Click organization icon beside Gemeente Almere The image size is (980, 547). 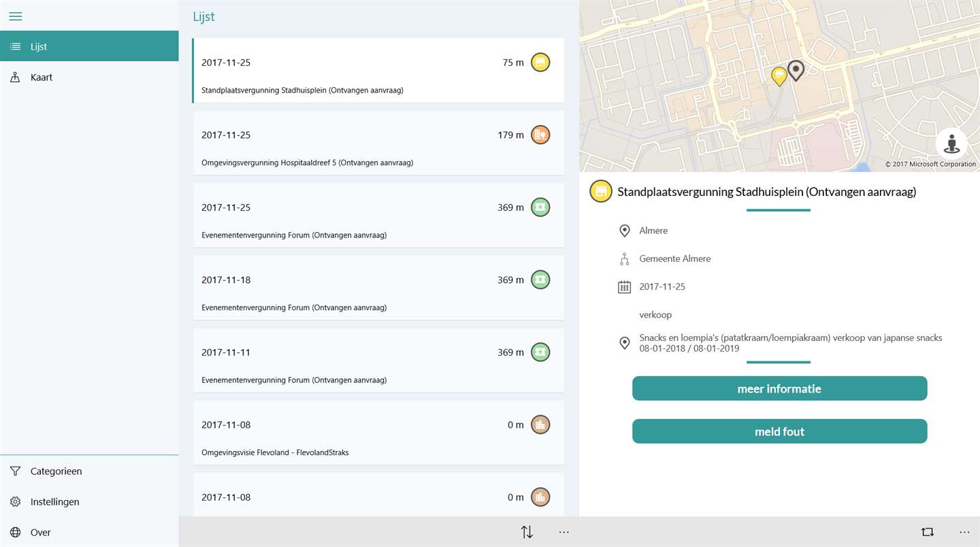point(624,259)
